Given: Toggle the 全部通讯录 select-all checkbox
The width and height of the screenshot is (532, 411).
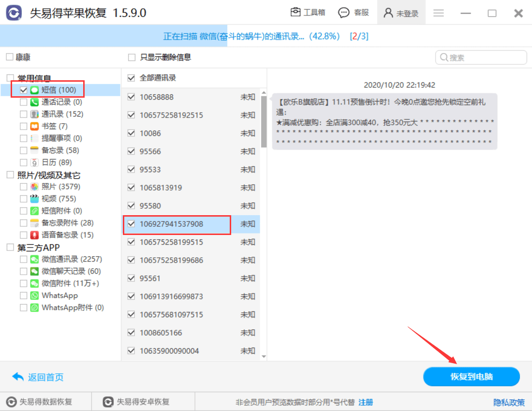Looking at the screenshot, I should pos(131,78).
